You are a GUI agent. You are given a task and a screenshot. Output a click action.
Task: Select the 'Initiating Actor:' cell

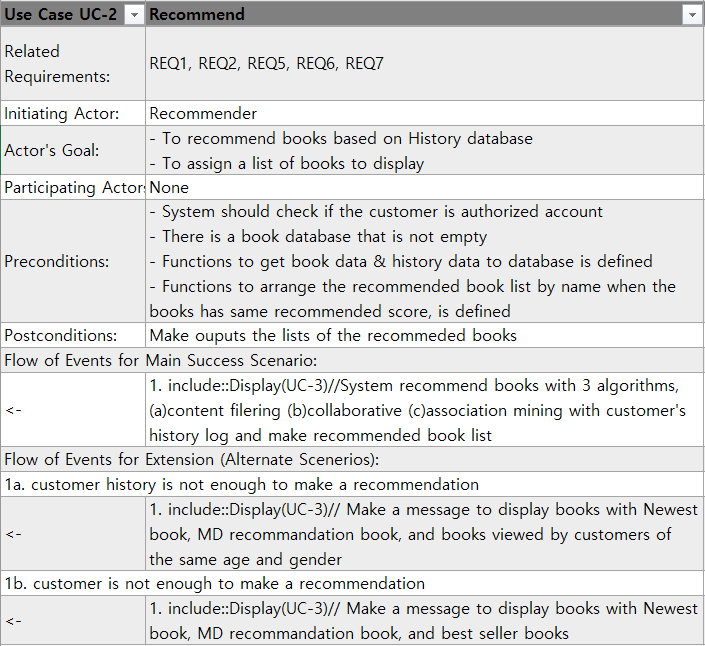tap(73, 113)
